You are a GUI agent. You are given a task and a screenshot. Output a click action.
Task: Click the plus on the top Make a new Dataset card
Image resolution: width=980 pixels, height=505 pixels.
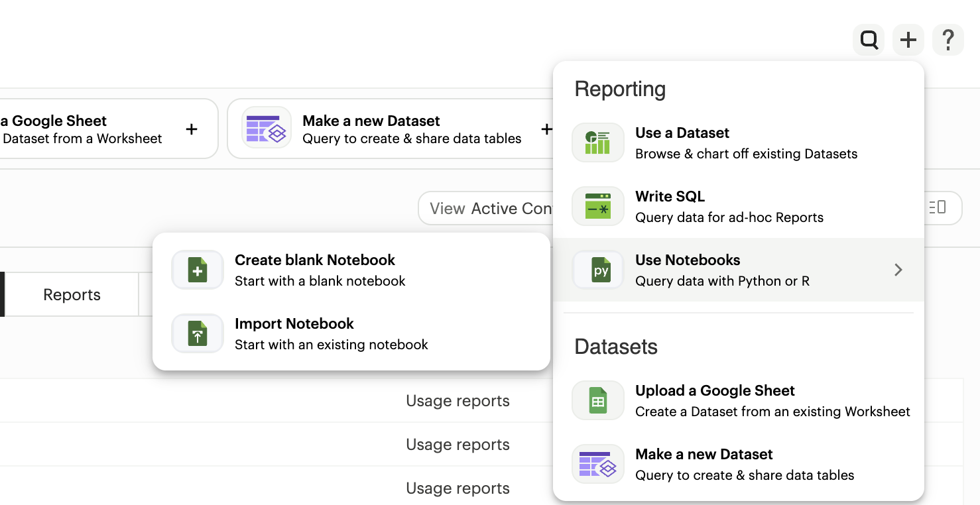point(546,129)
